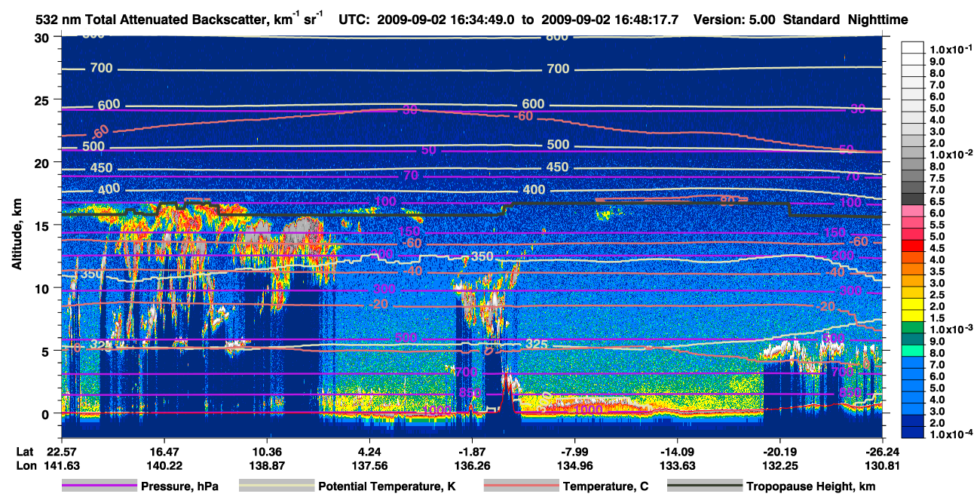Click the dark Tropopause Height legend line sample

click(706, 486)
